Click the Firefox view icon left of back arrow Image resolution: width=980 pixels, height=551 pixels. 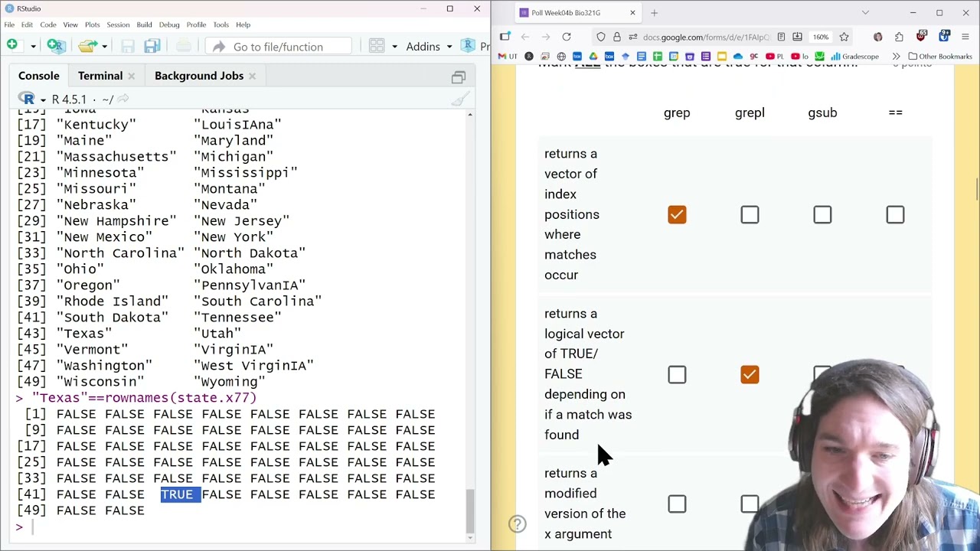505,37
